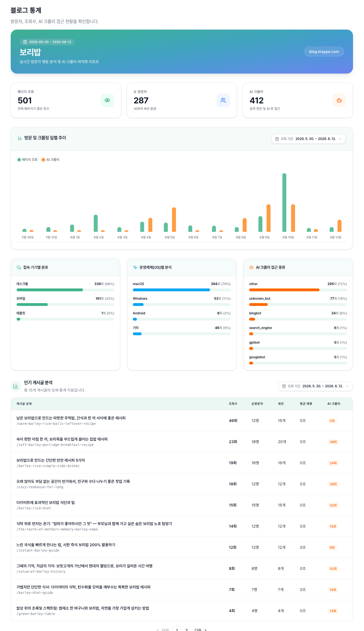Click the bar chart icon beside 일별 추이
Image resolution: width=364 pixels, height=631 pixels.
pos(20,138)
